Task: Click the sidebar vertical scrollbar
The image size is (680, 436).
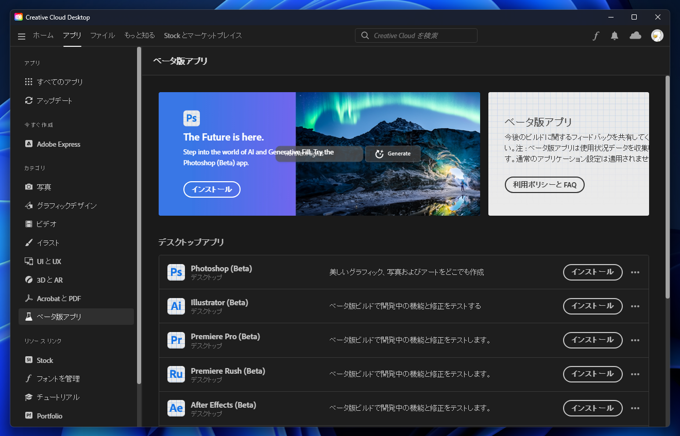Action: (139, 215)
